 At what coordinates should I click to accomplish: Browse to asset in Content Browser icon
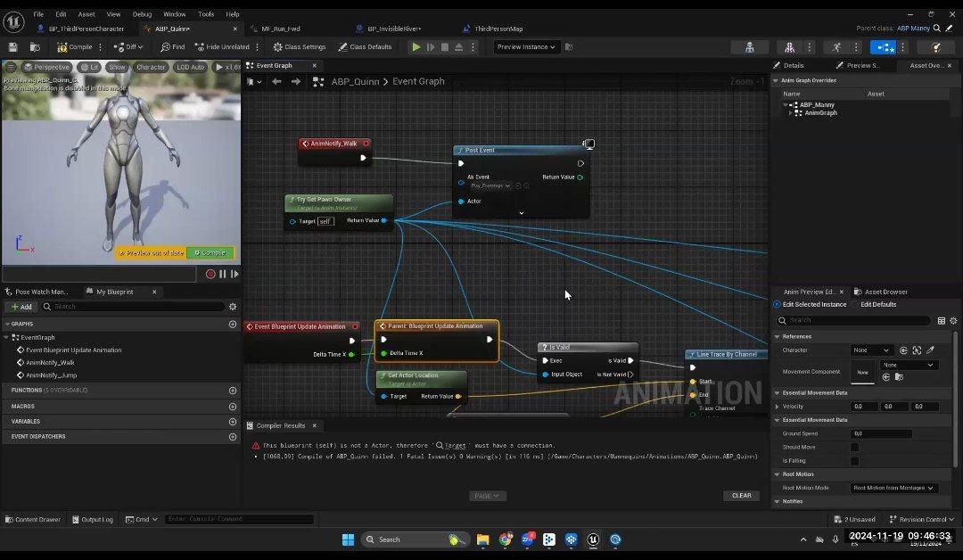pos(35,46)
